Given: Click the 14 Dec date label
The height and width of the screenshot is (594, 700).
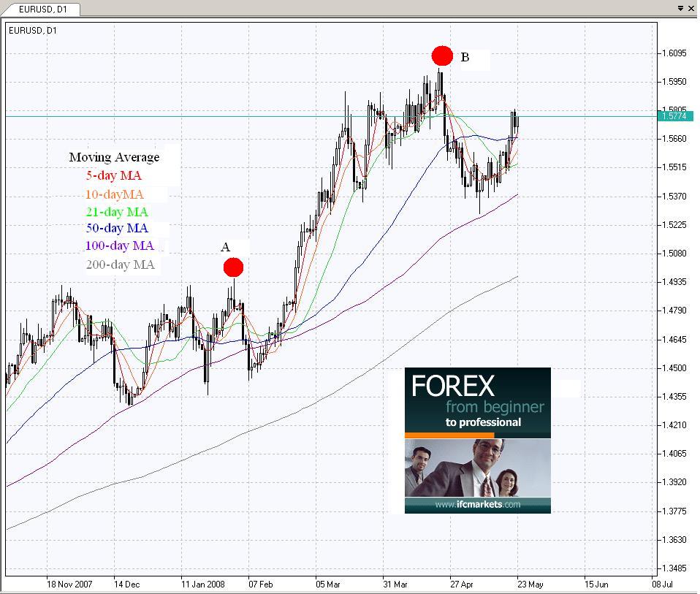Looking at the screenshot, I should click(x=127, y=585).
